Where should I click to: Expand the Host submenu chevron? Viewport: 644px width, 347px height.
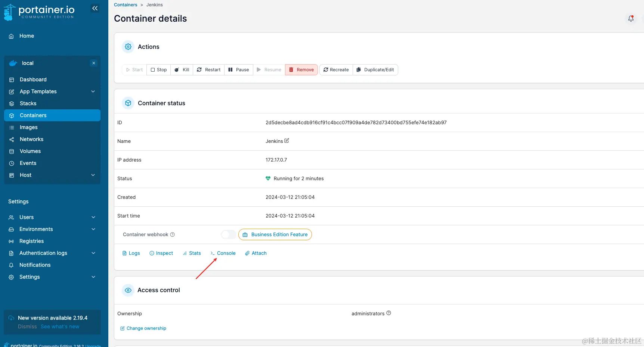(93, 175)
